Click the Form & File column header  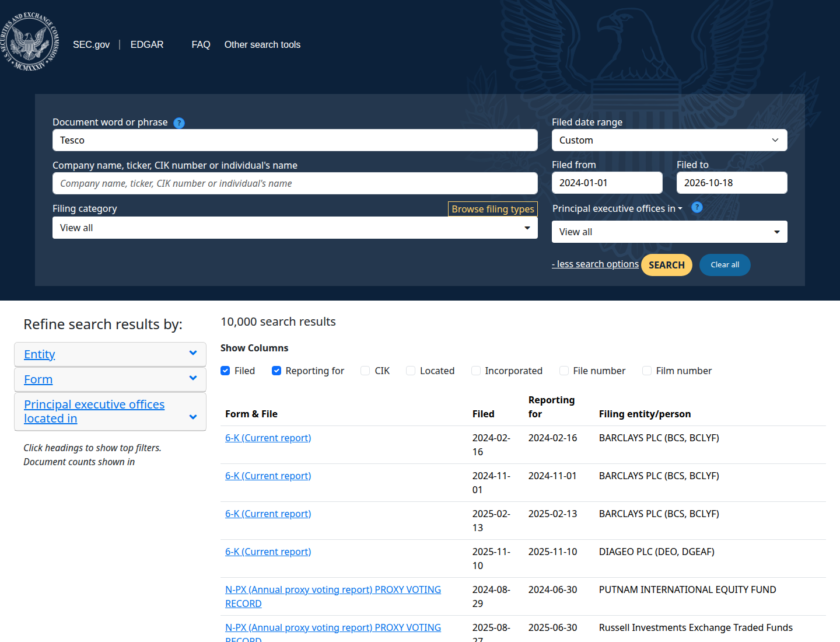pos(251,414)
